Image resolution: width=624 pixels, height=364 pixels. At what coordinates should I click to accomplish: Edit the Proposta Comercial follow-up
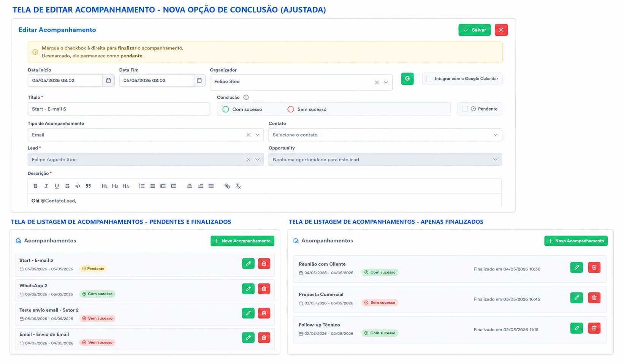[576, 298]
